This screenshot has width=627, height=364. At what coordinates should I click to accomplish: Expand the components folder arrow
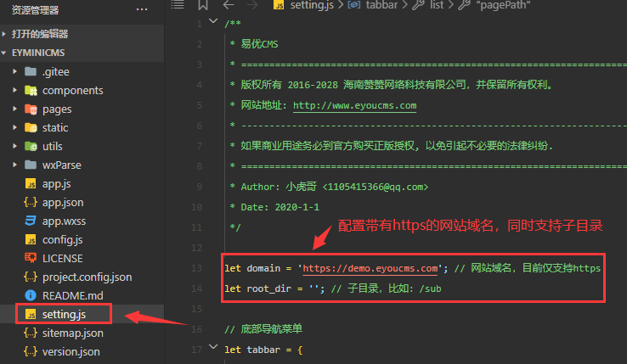tap(14, 90)
